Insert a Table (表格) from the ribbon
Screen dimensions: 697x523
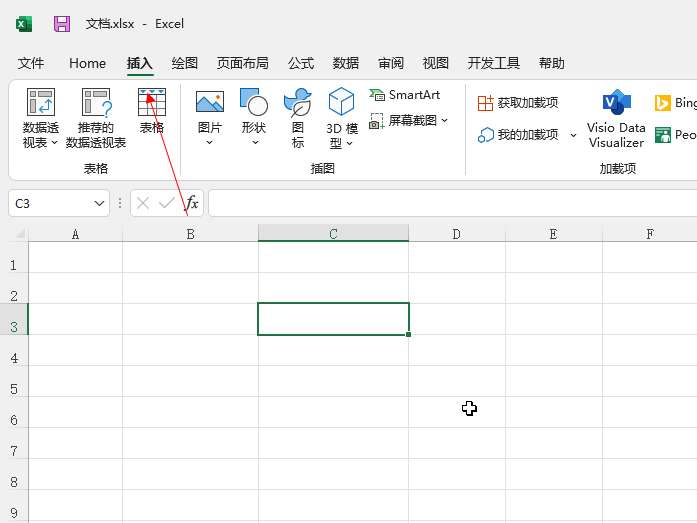click(152, 111)
